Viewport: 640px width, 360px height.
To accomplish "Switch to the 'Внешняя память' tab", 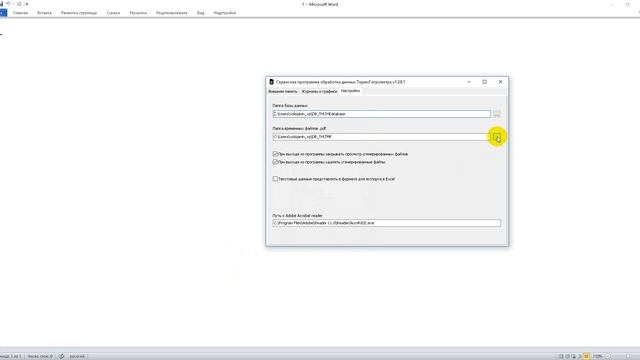I will [x=282, y=91].
